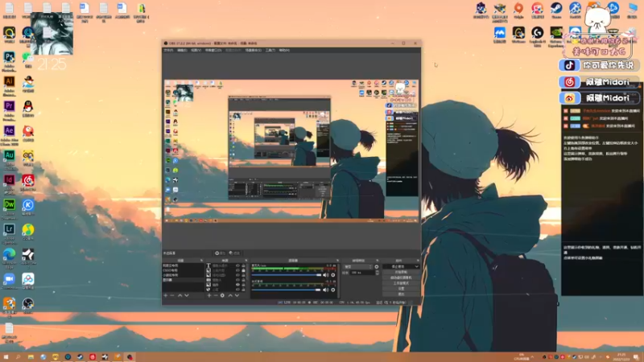The width and height of the screenshot is (644, 362).
Task: Open gear settings for second mixer channel
Action: coord(333,290)
